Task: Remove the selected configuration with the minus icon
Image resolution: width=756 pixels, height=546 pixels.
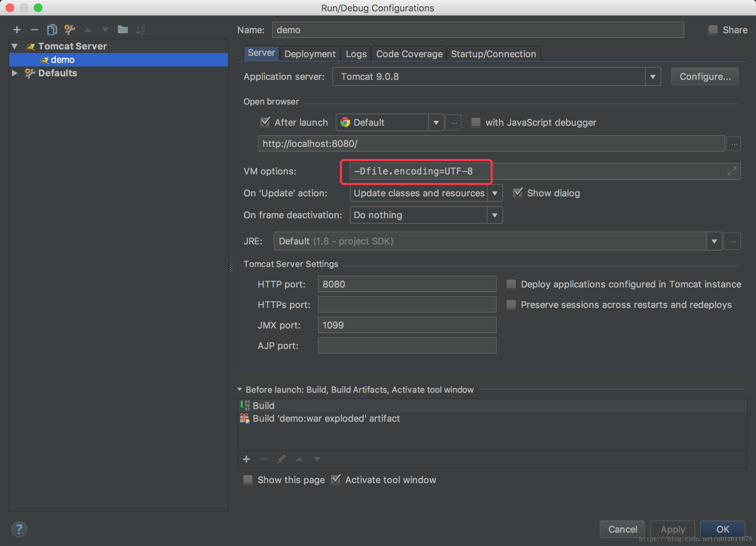Action: tap(34, 30)
